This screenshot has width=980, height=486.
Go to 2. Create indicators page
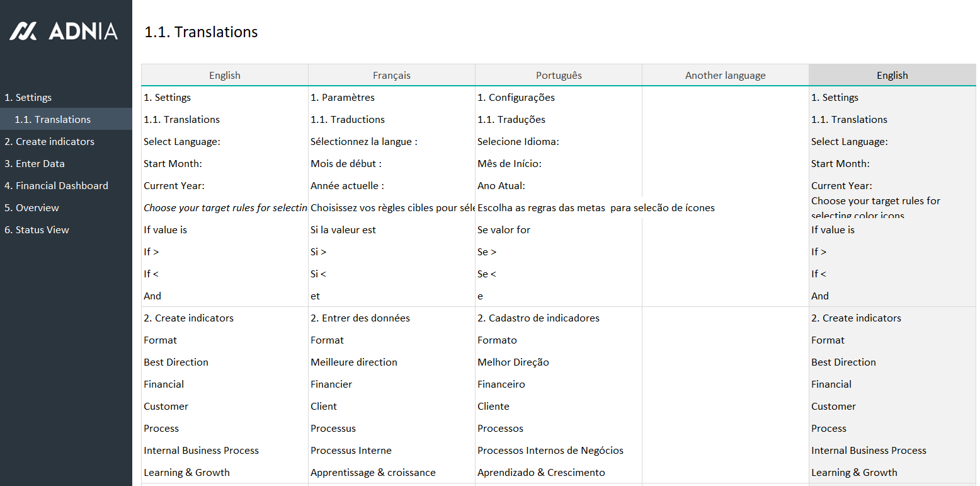tap(49, 142)
